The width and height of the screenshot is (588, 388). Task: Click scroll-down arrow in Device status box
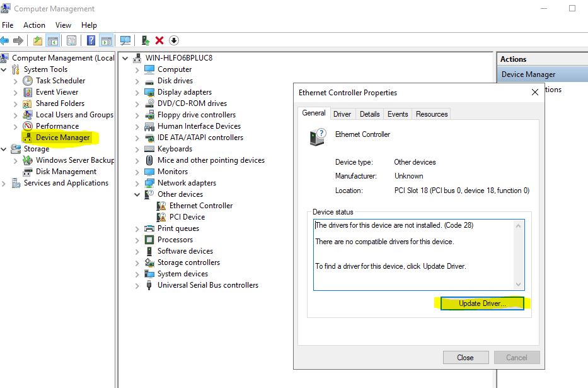click(x=518, y=285)
